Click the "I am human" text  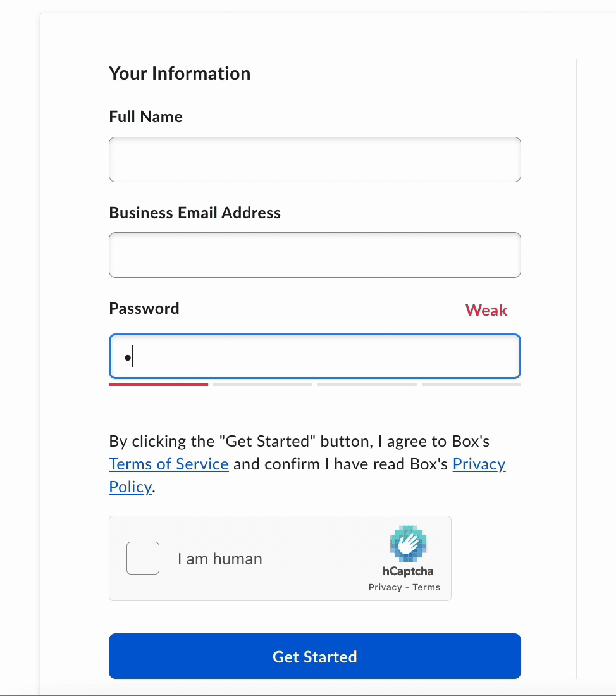tap(219, 559)
